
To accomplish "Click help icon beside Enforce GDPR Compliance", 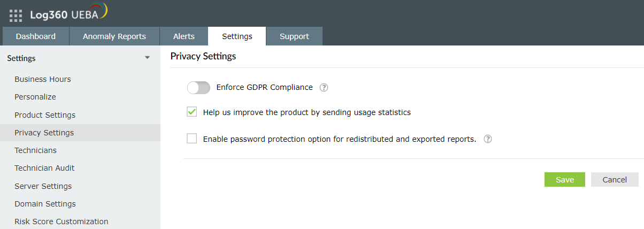I will 324,88.
